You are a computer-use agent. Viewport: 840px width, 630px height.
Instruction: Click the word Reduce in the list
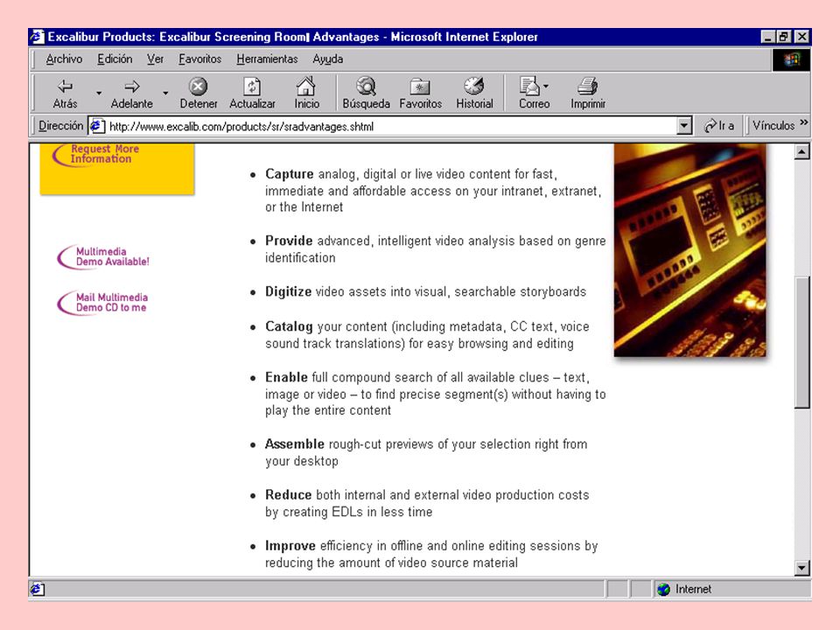[288, 495]
